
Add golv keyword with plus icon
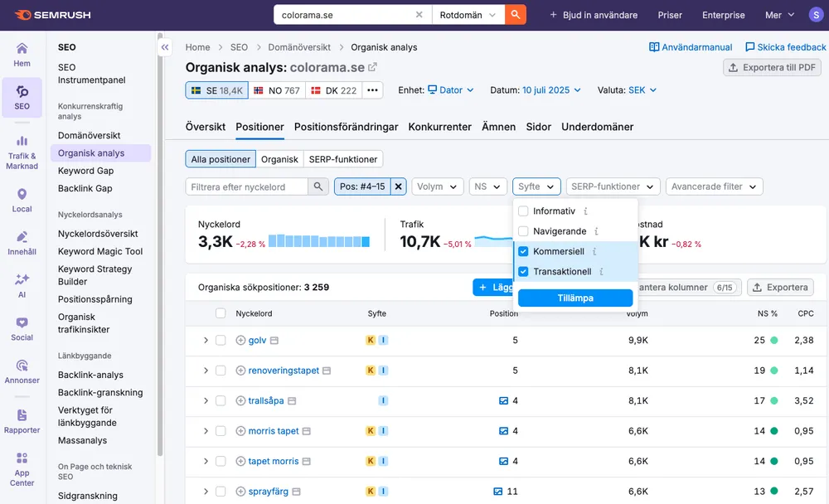[240, 340]
